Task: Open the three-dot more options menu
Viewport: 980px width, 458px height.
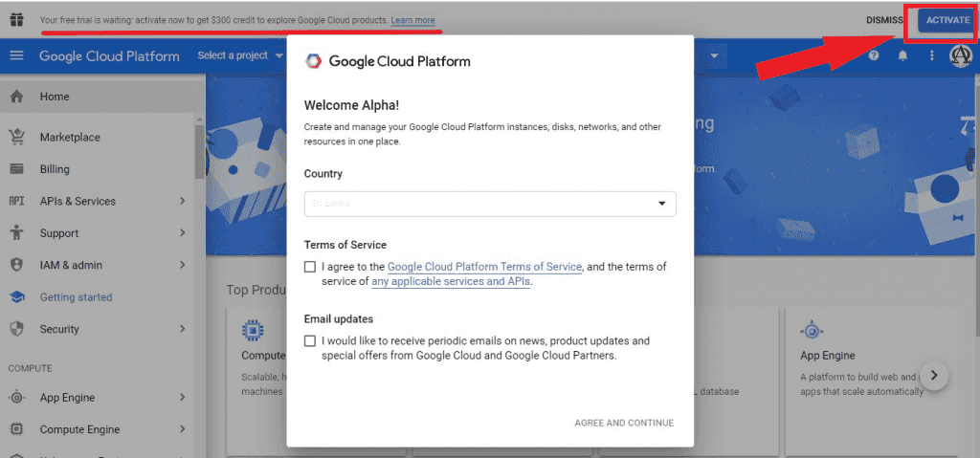Action: tap(932, 55)
